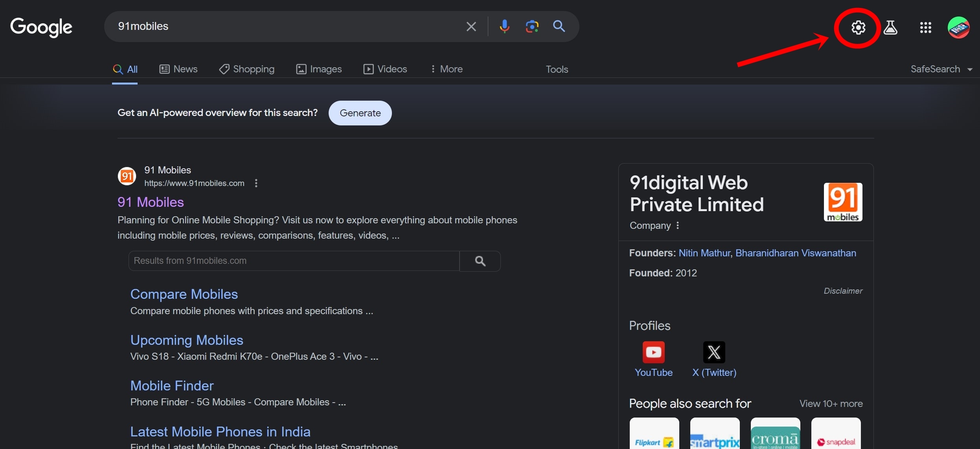Open more options beside Company label
Viewport: 980px width, 449px height.
click(677, 225)
